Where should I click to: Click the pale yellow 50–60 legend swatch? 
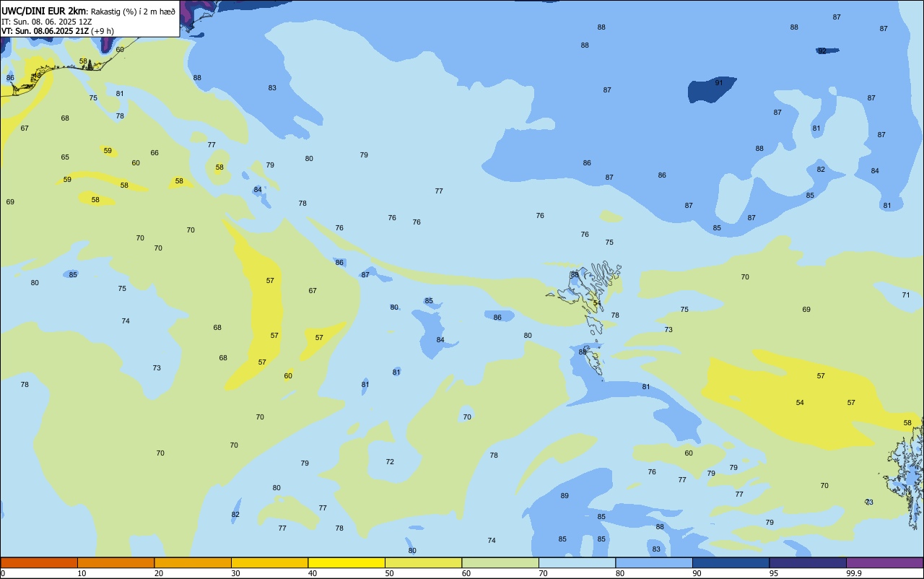pyautogui.click(x=423, y=562)
